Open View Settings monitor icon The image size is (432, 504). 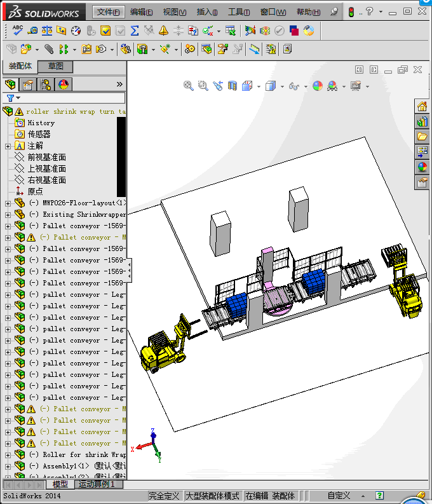pyautogui.click(x=356, y=86)
